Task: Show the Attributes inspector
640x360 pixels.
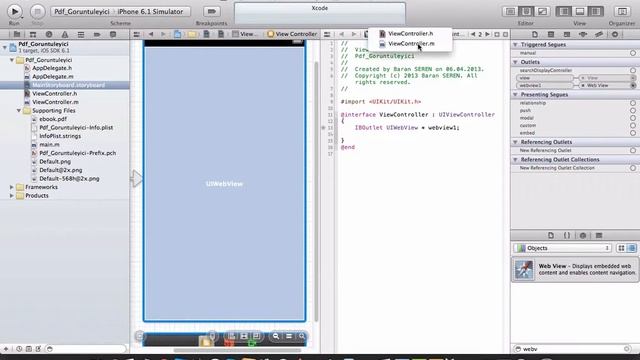Action: tap(583, 34)
